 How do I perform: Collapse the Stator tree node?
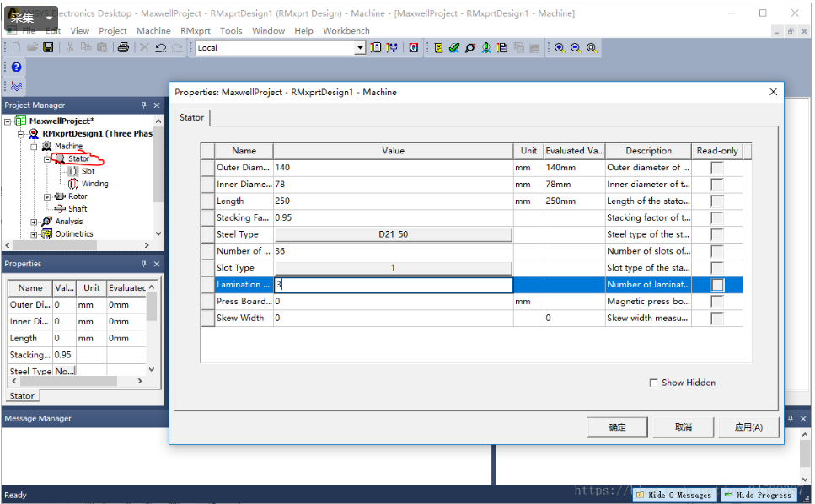coord(47,159)
